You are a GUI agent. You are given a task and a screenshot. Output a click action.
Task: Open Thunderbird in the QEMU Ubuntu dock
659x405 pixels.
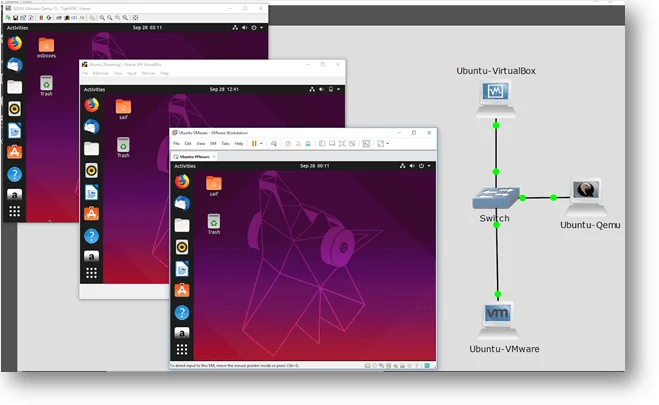click(x=14, y=65)
